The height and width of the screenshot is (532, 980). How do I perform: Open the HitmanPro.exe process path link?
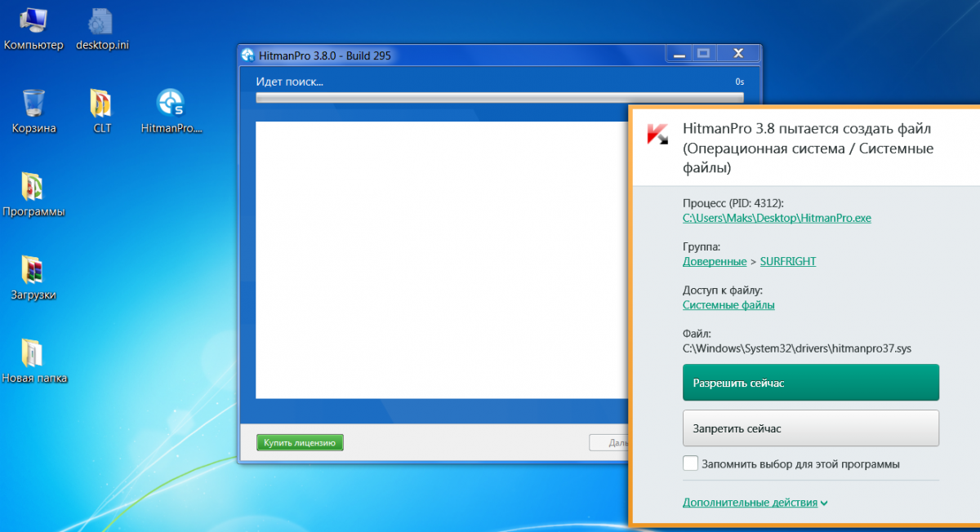pos(777,218)
